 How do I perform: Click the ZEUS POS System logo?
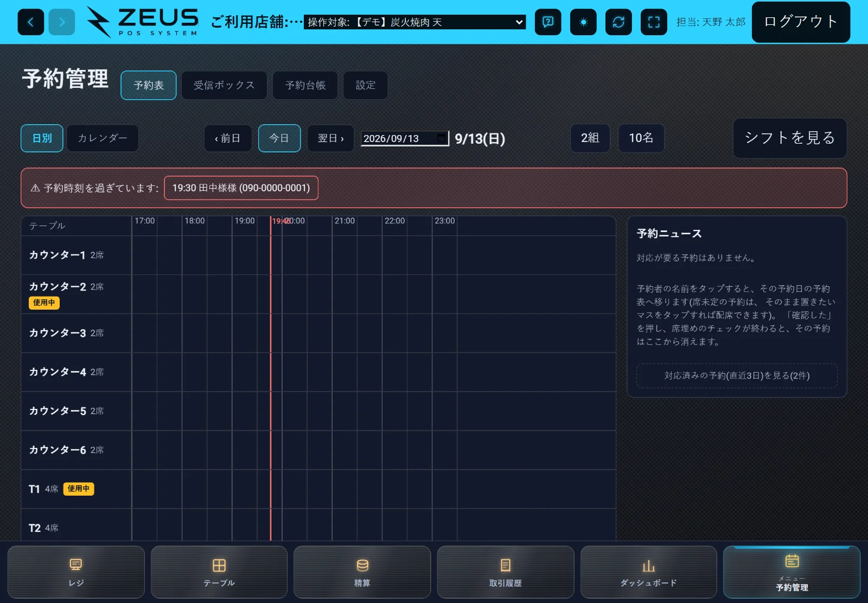tap(143, 22)
